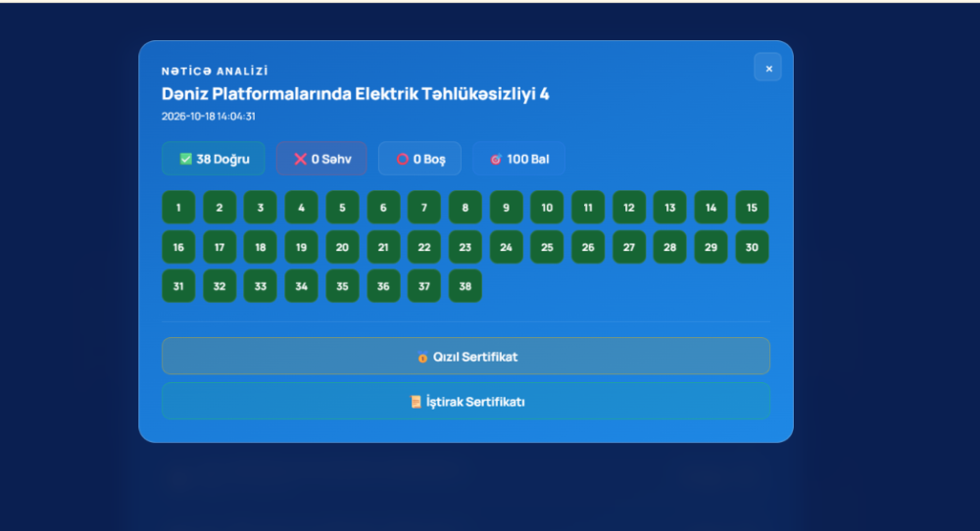This screenshot has width=980, height=531.
Task: Select question 4 tile
Action: click(x=301, y=208)
